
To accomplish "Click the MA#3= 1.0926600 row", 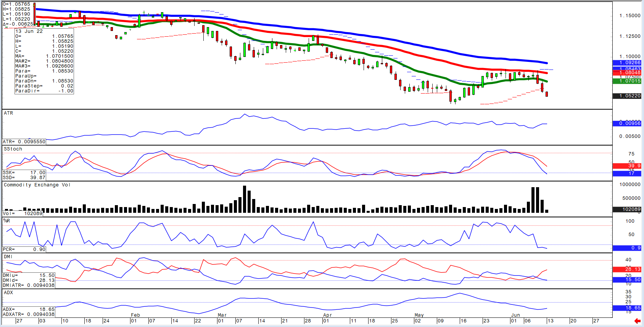I will pyautogui.click(x=44, y=66).
